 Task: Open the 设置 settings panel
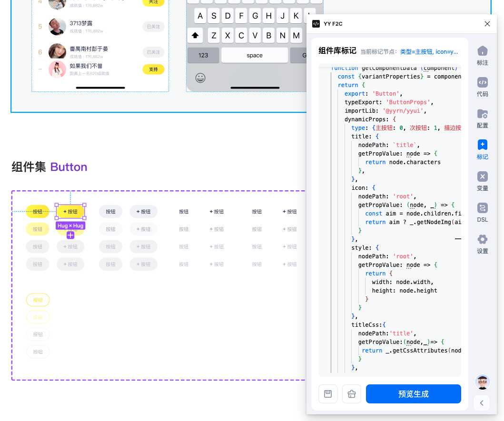coord(482,244)
